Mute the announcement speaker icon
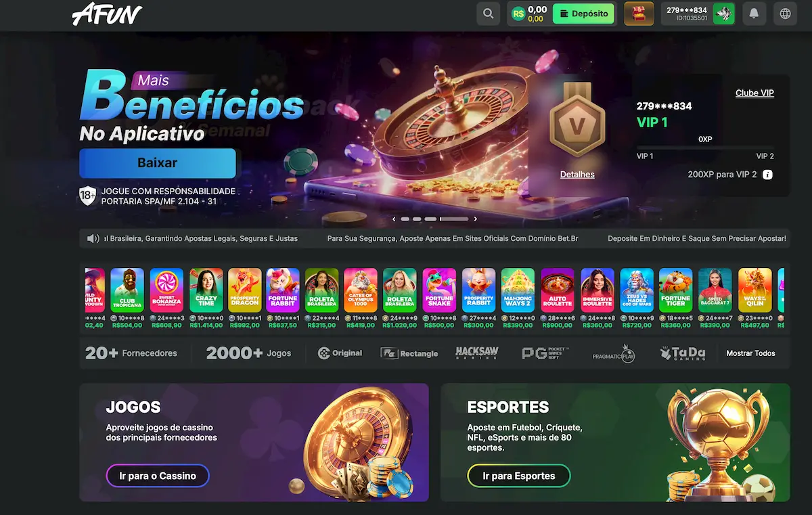The width and height of the screenshot is (812, 515). (x=93, y=238)
